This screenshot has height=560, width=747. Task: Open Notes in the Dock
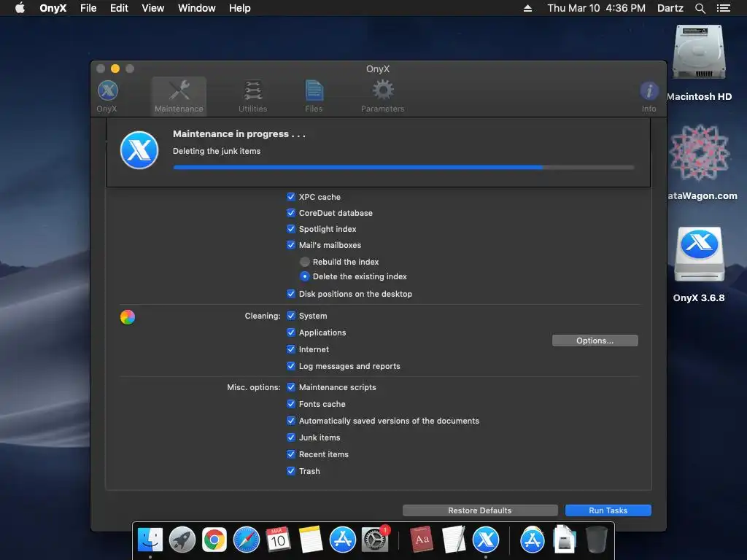(x=311, y=540)
